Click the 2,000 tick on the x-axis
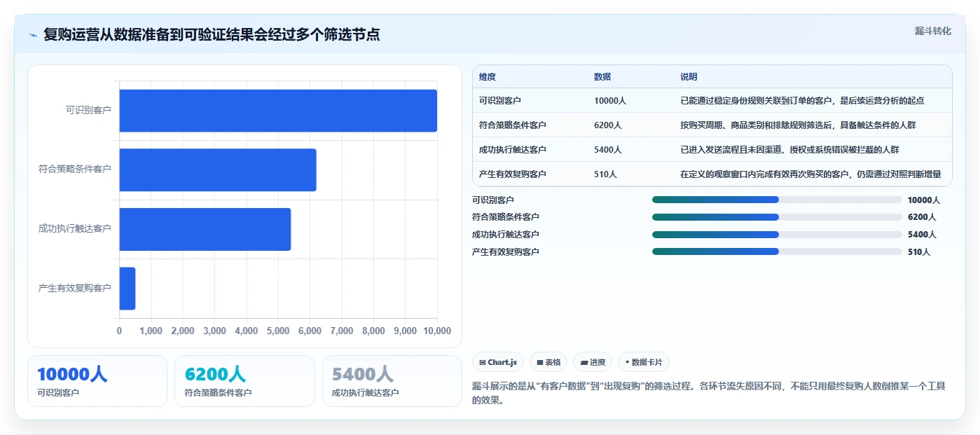 [x=183, y=331]
